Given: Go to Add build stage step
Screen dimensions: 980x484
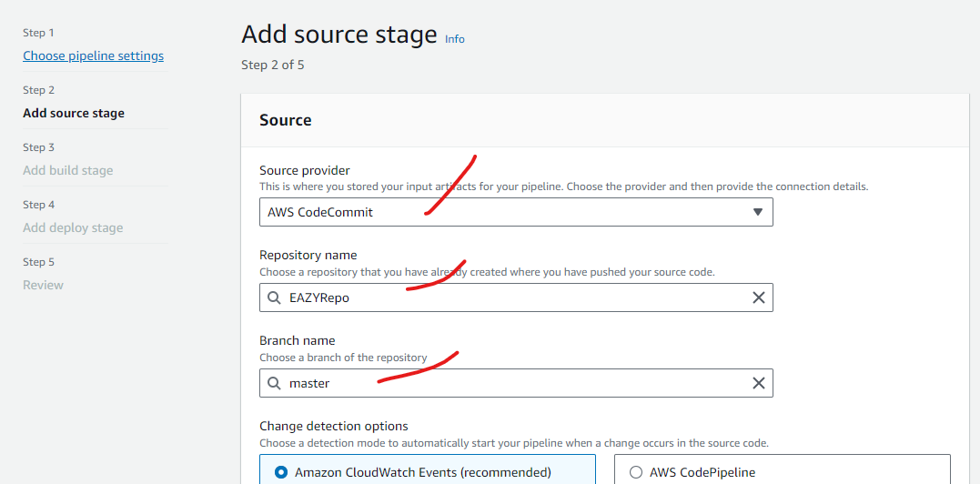Looking at the screenshot, I should [x=68, y=170].
